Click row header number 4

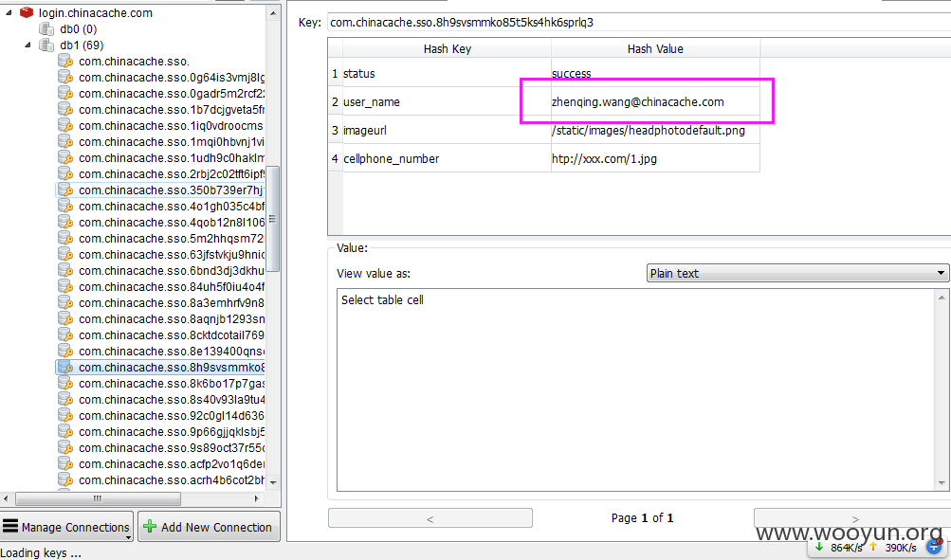pos(335,158)
